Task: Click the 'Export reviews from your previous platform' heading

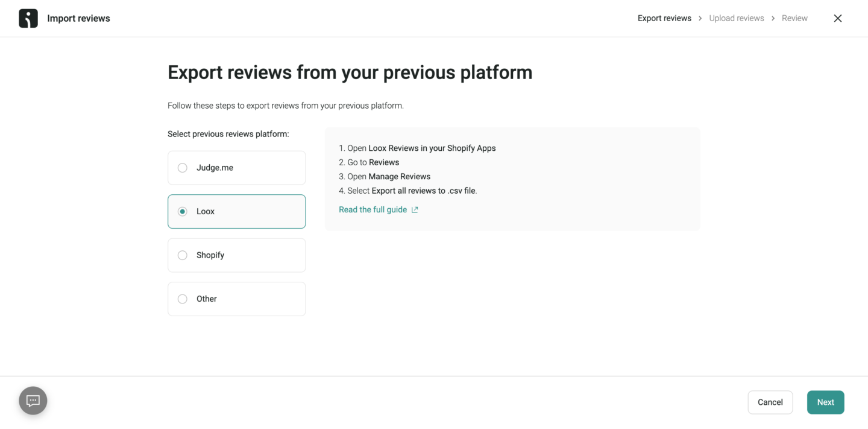Action: click(x=350, y=72)
